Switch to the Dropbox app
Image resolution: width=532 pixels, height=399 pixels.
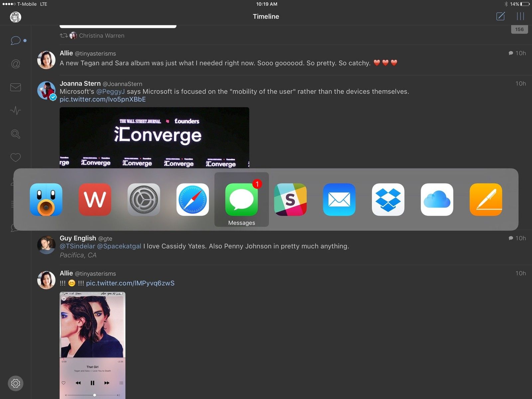388,199
